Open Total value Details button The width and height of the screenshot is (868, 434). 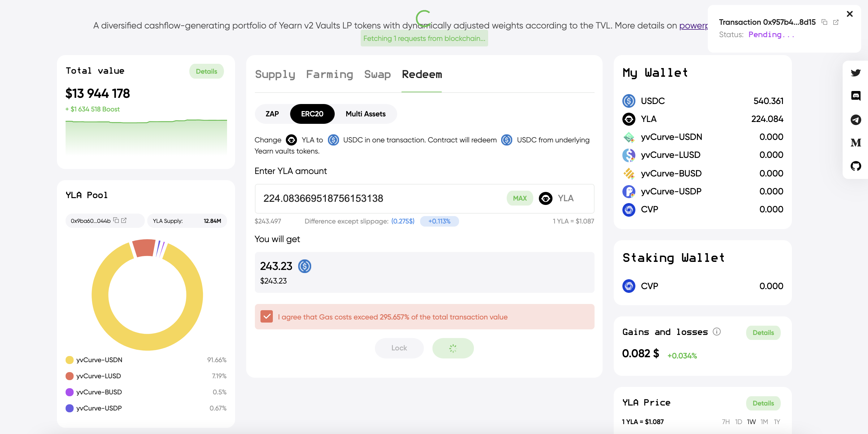point(206,72)
